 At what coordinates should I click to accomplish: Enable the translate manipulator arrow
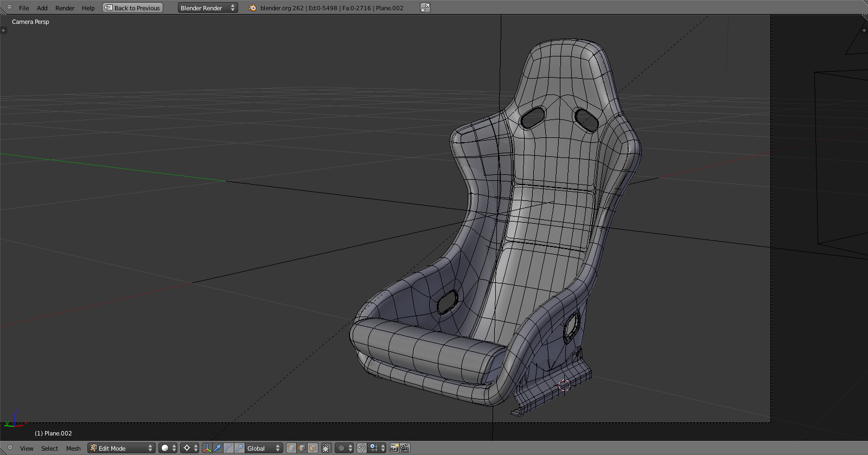point(218,448)
